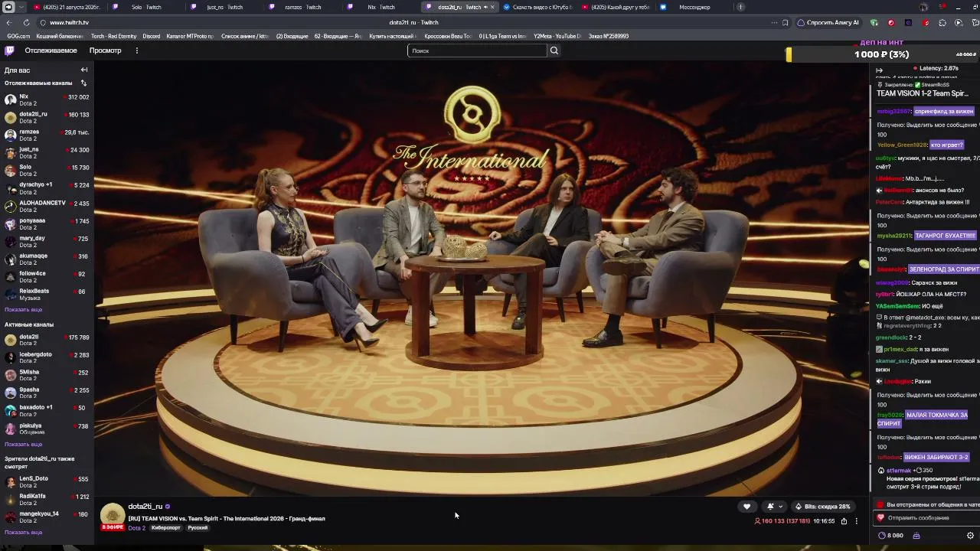Open icebergdoto channel in active list

point(47,357)
